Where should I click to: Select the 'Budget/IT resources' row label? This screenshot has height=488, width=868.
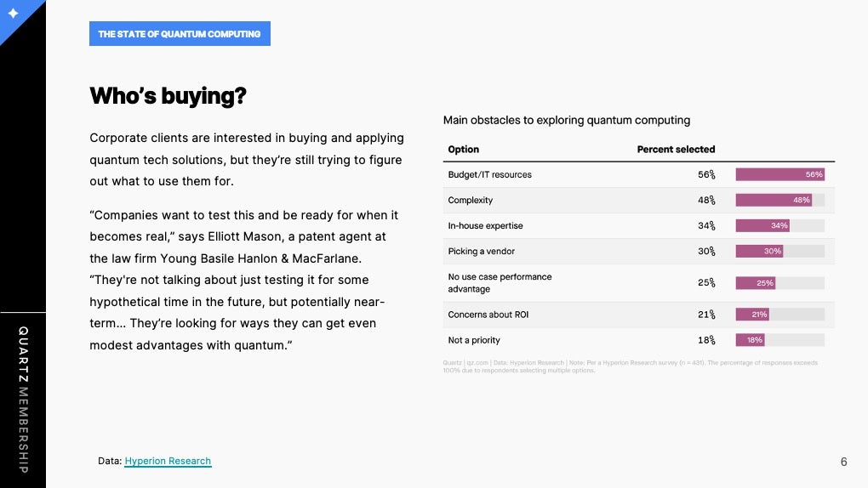coord(489,174)
